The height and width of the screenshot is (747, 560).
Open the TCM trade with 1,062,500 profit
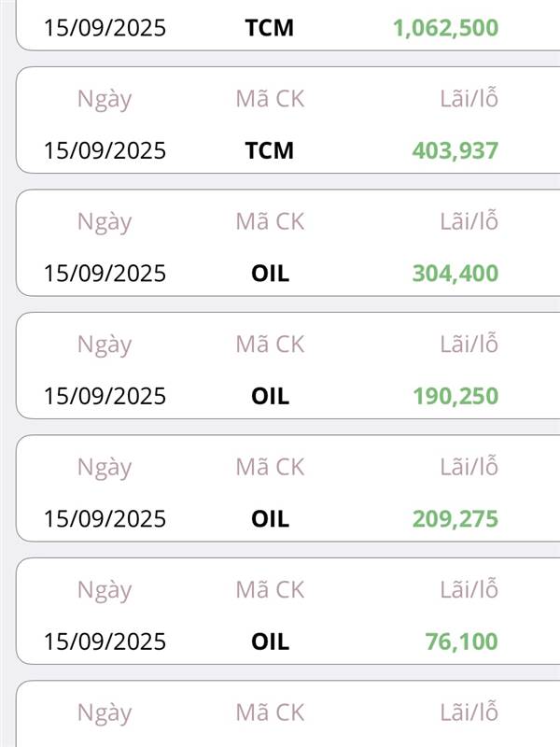tap(287, 25)
